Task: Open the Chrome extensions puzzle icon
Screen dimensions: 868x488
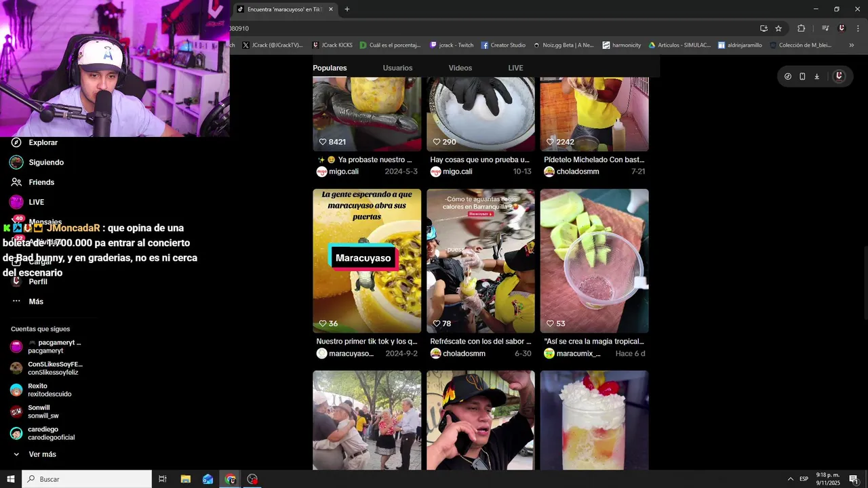Action: pos(801,28)
